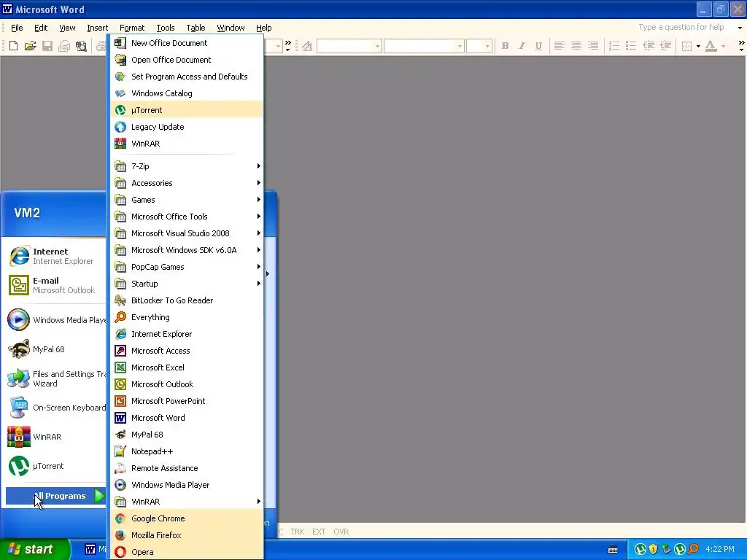
Task: Toggle Bold formatting in Word toolbar
Action: click(x=505, y=46)
